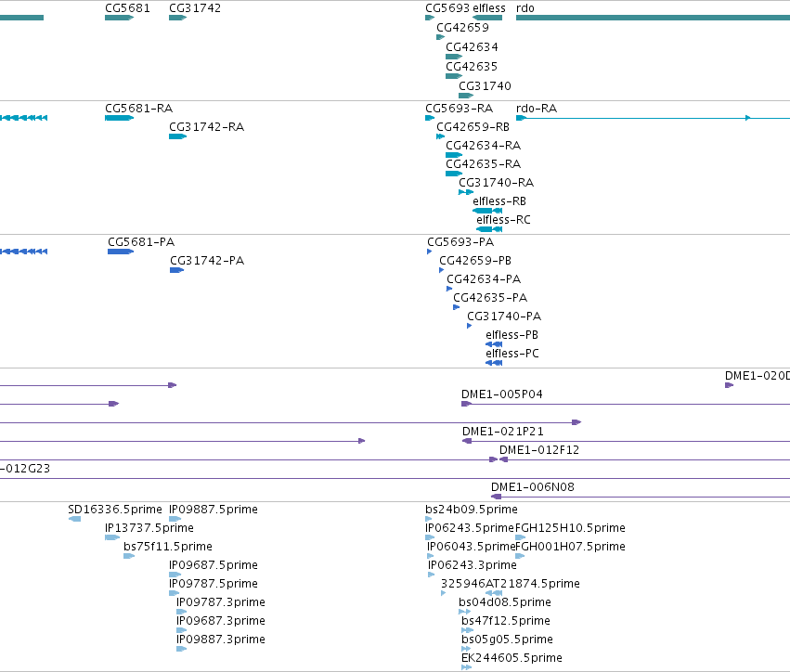
Task: Click the CG42659-RB transcript label
Action: [x=473, y=127]
